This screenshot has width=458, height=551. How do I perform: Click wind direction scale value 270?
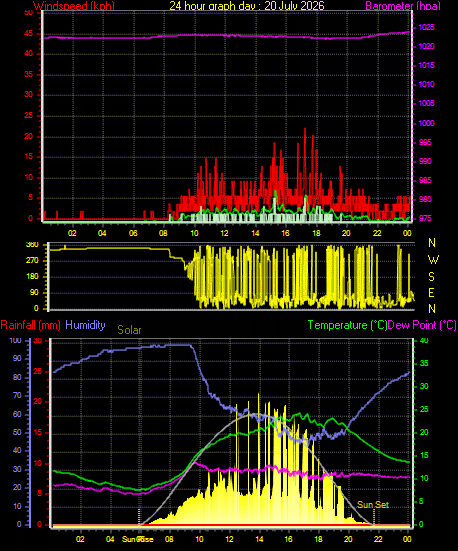tap(32, 261)
